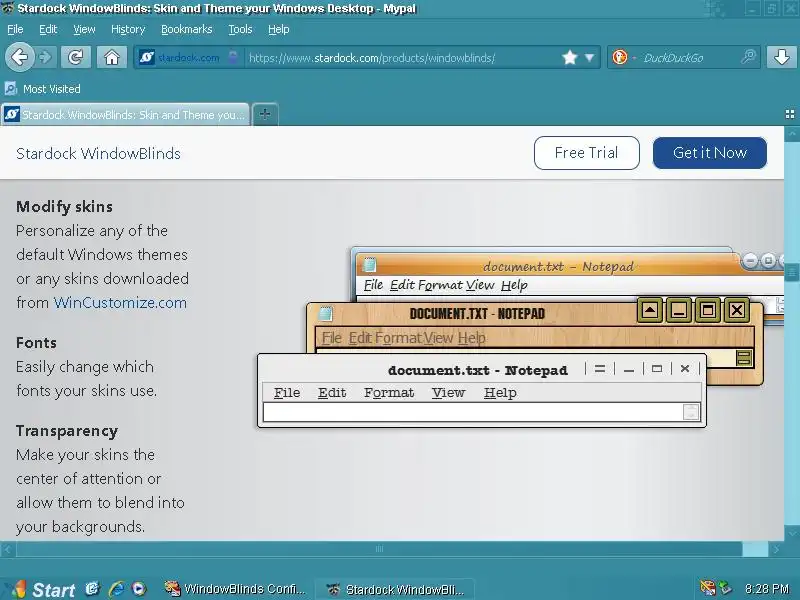This screenshot has height=600, width=800.
Task: Click the Fonts heading
Action: click(36, 342)
